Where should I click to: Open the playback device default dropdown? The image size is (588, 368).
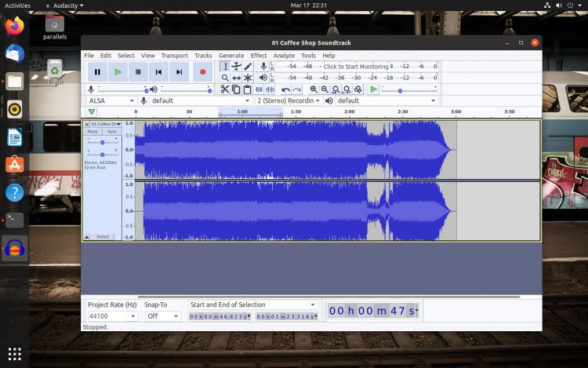[x=387, y=100]
